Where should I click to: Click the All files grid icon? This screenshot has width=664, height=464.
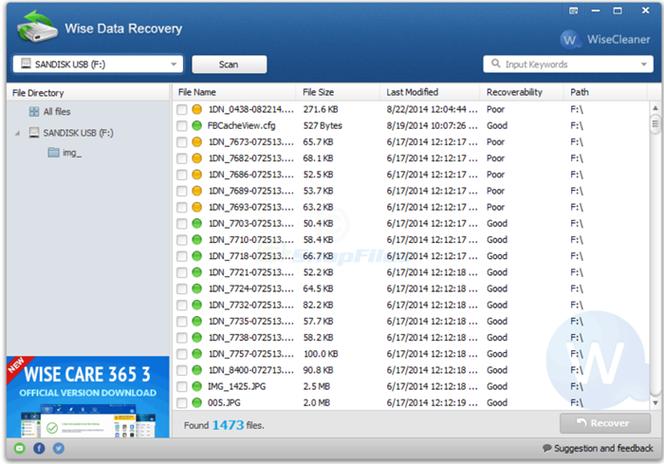(x=34, y=112)
